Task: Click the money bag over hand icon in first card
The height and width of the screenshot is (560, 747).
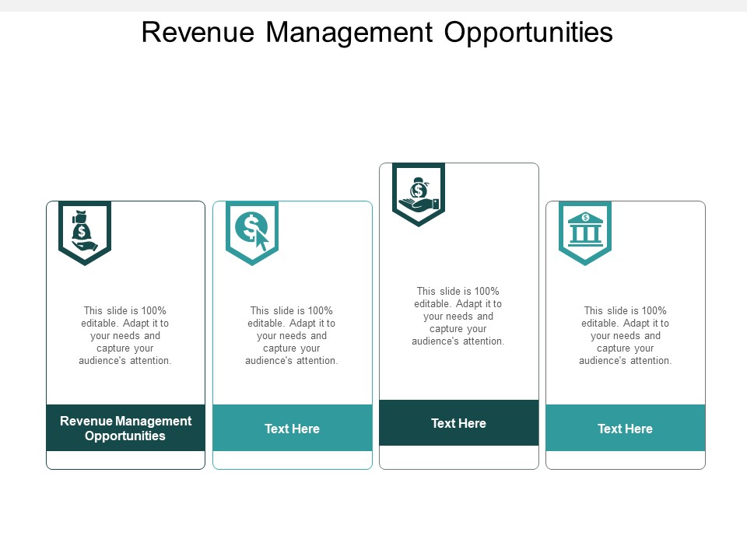Action: pos(84,231)
